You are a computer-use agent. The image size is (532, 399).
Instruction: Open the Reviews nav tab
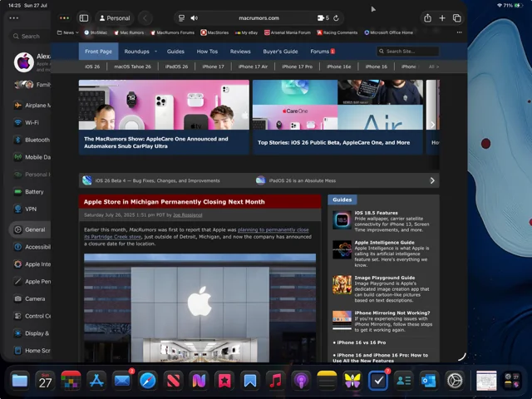click(240, 52)
